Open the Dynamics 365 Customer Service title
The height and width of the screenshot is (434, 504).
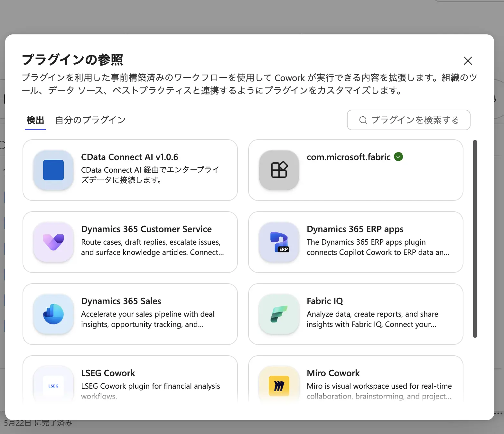pos(146,229)
